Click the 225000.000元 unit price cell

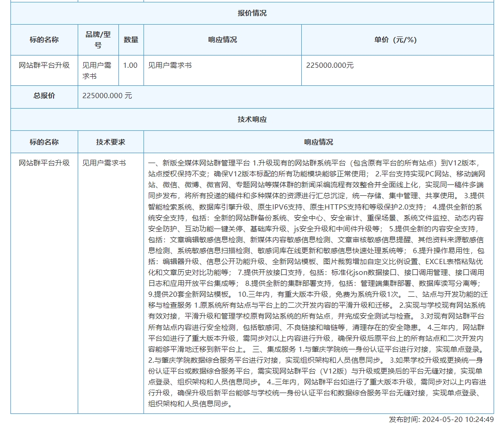330,65
